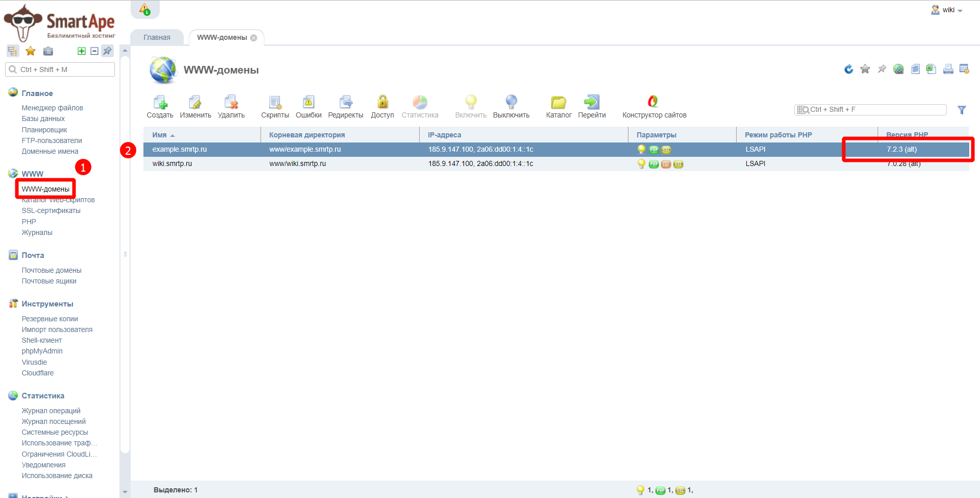Viewport: 980px width, 498px height.
Task: Click the Доступ lock icon
Action: coord(382,103)
